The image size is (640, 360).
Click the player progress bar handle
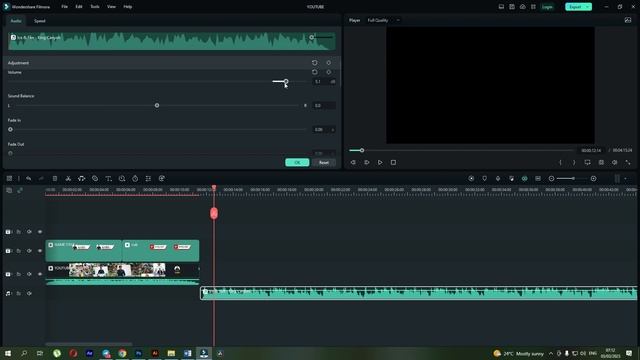[362, 150]
